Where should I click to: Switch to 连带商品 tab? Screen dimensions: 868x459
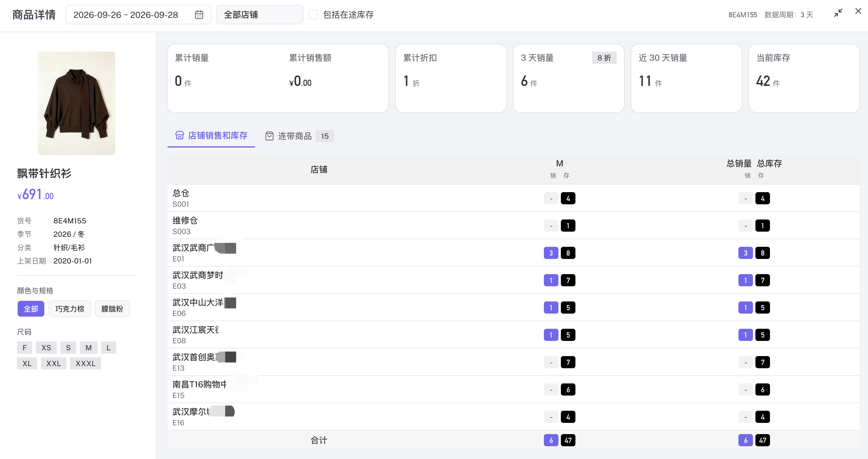(299, 136)
